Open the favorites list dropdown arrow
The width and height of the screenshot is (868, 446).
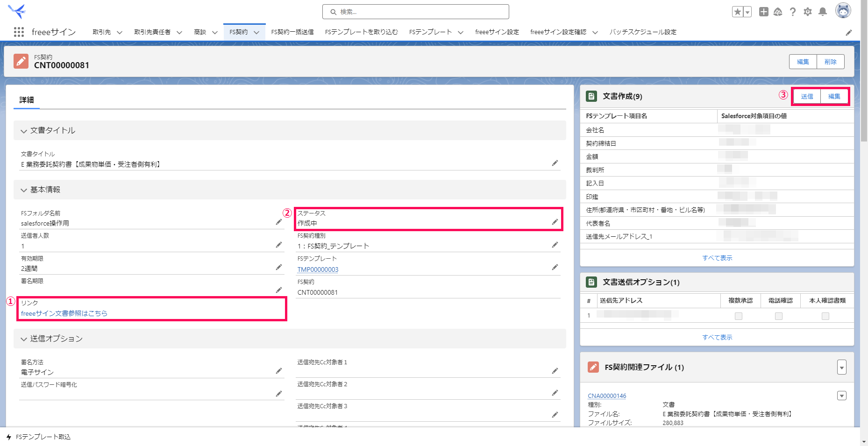pyautogui.click(x=747, y=12)
